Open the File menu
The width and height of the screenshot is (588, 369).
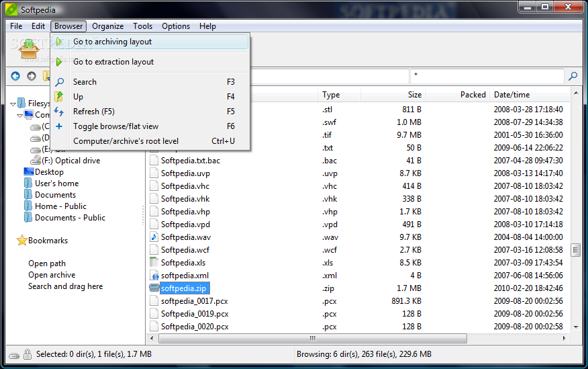click(x=16, y=26)
